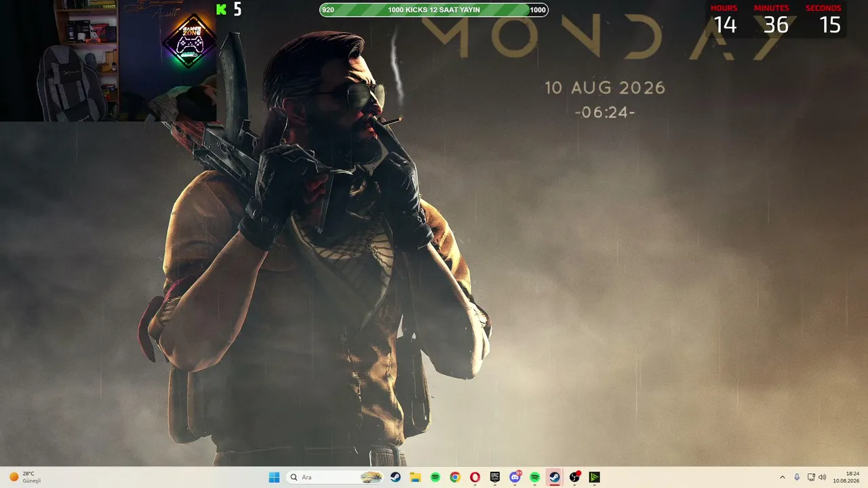Viewport: 868px width, 488px height.
Task: Open OBS Studio from the taskbar
Action: click(x=575, y=477)
